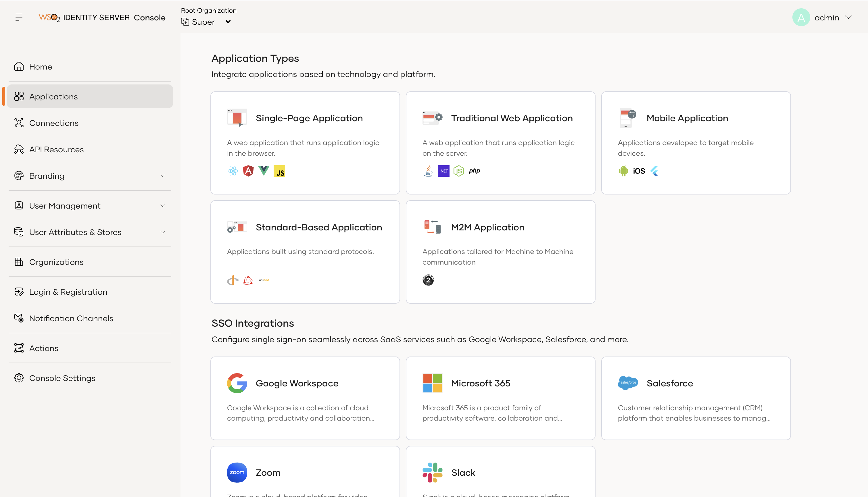This screenshot has height=497, width=868.
Task: Click the admin avatar circle
Action: [801, 18]
